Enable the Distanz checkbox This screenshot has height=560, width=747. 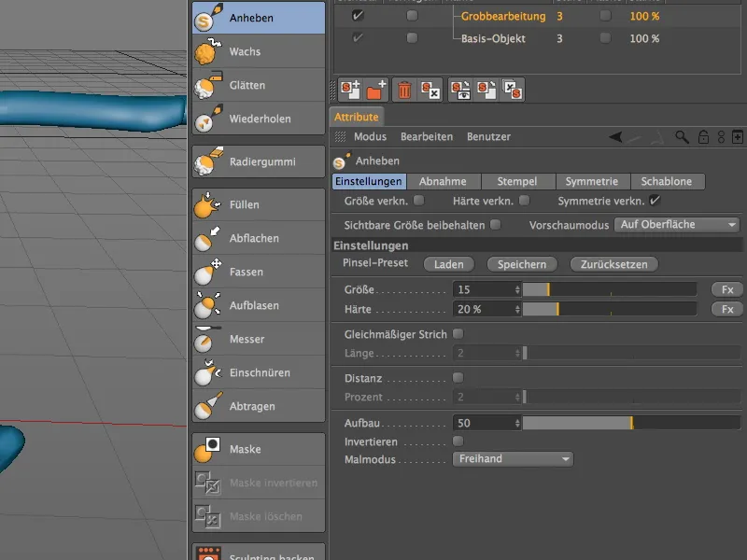pyautogui.click(x=458, y=378)
